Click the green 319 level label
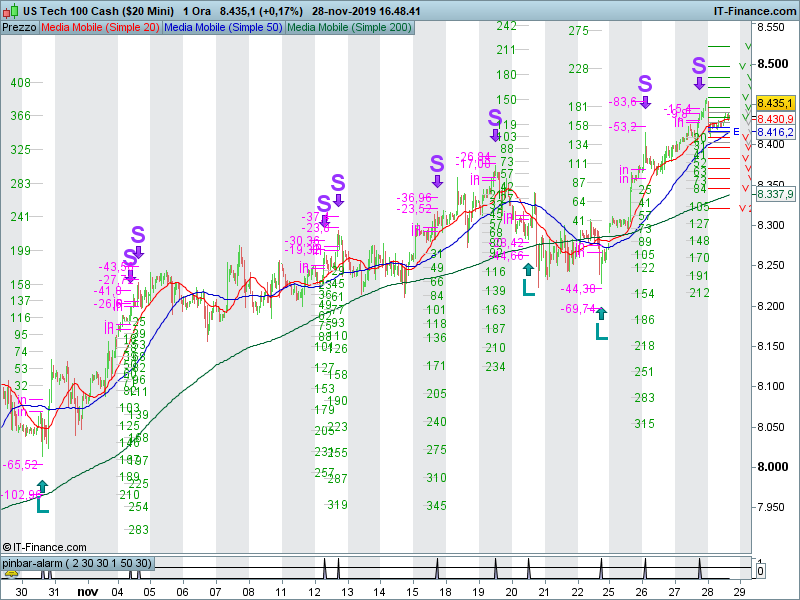This screenshot has width=800, height=600. (x=337, y=505)
